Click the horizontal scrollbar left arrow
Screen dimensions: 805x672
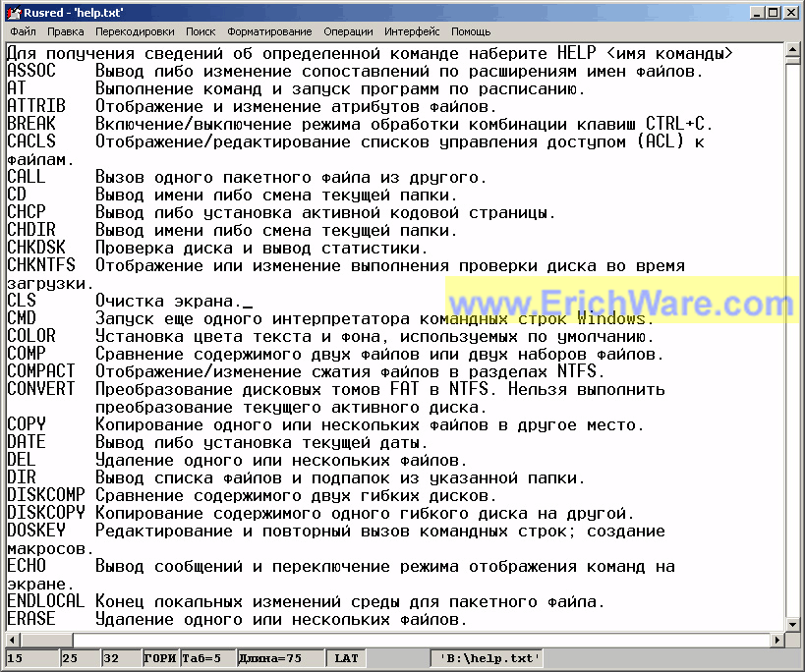point(12,641)
